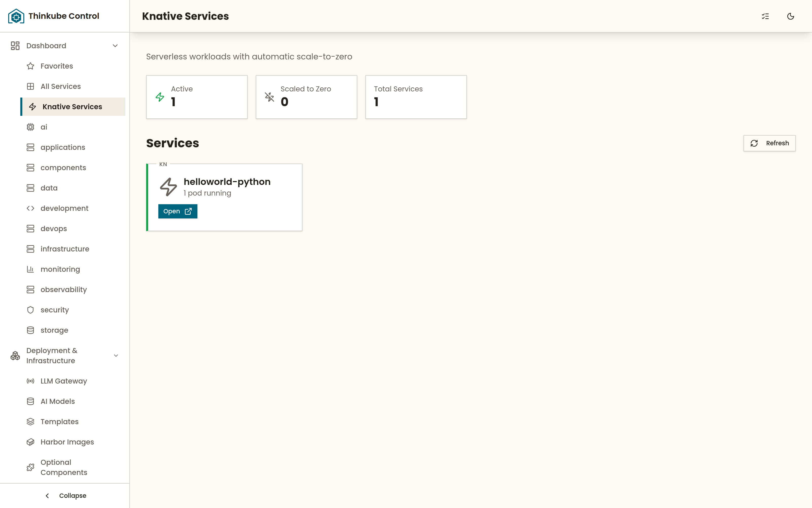
Task: Click the ai chip icon
Action: point(30,127)
